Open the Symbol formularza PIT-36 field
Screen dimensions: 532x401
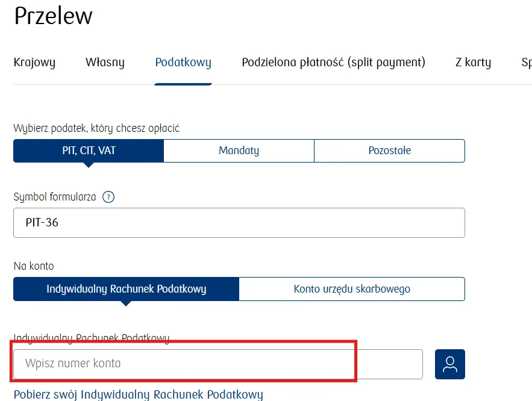(239, 223)
